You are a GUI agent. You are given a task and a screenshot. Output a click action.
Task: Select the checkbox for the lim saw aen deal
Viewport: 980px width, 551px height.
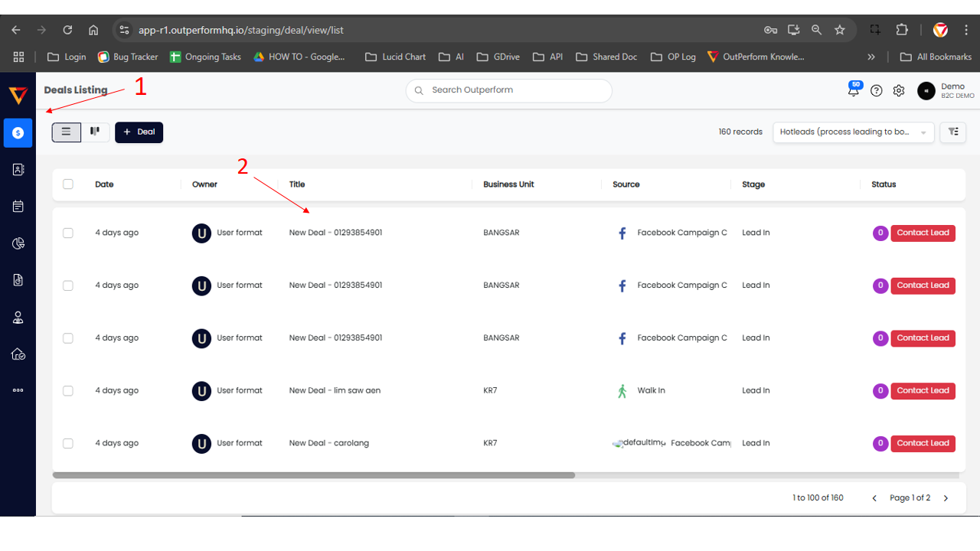tap(68, 390)
